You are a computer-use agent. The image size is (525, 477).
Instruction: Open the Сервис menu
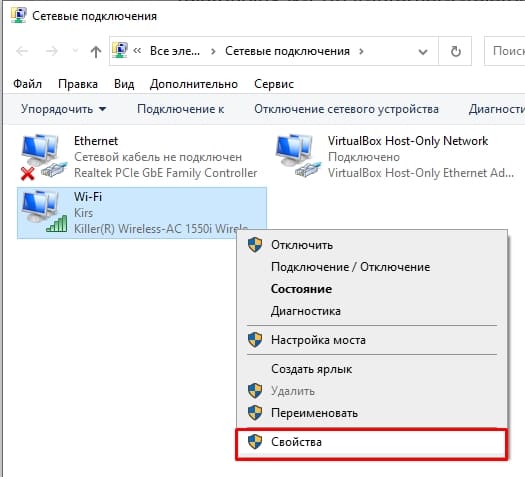(274, 84)
